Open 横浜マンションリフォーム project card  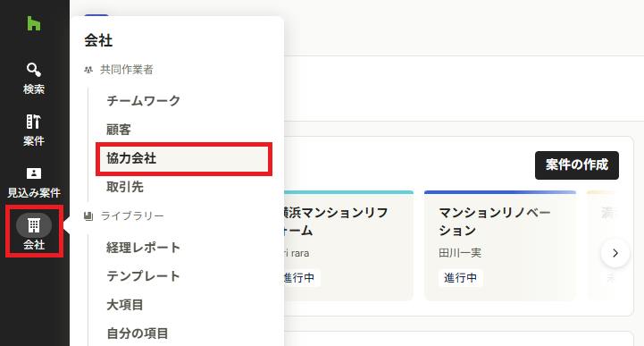click(x=348, y=245)
